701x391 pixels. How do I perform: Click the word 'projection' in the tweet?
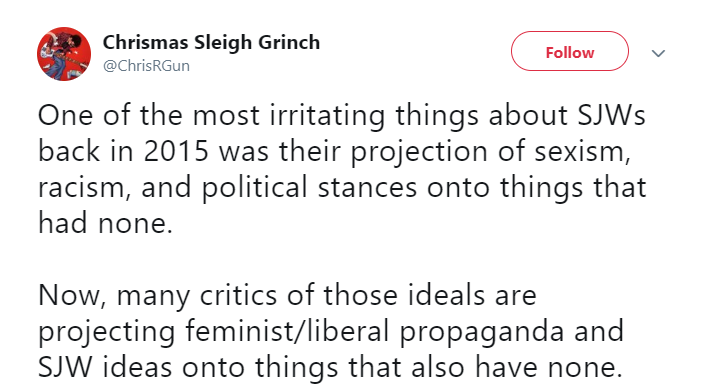[419, 153]
